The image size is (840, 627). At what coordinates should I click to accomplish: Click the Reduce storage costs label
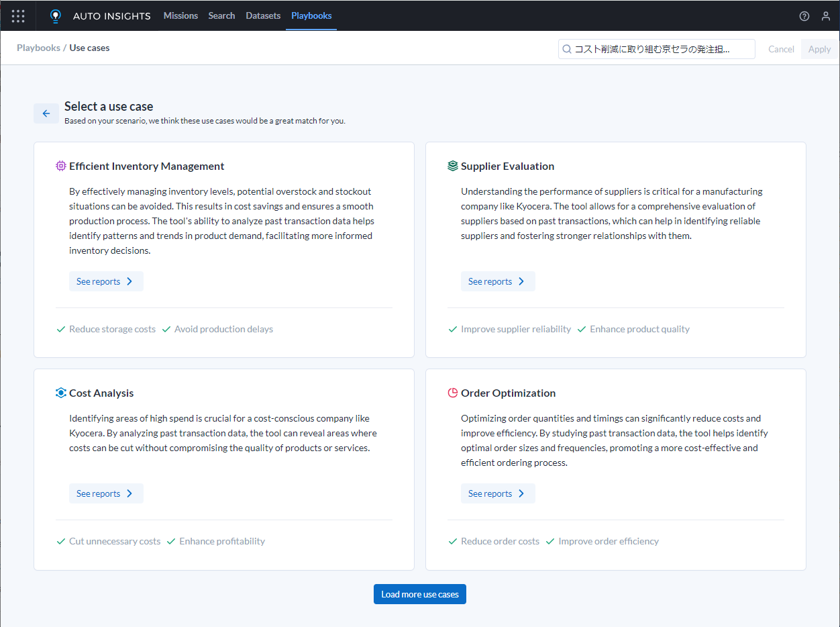coord(112,330)
